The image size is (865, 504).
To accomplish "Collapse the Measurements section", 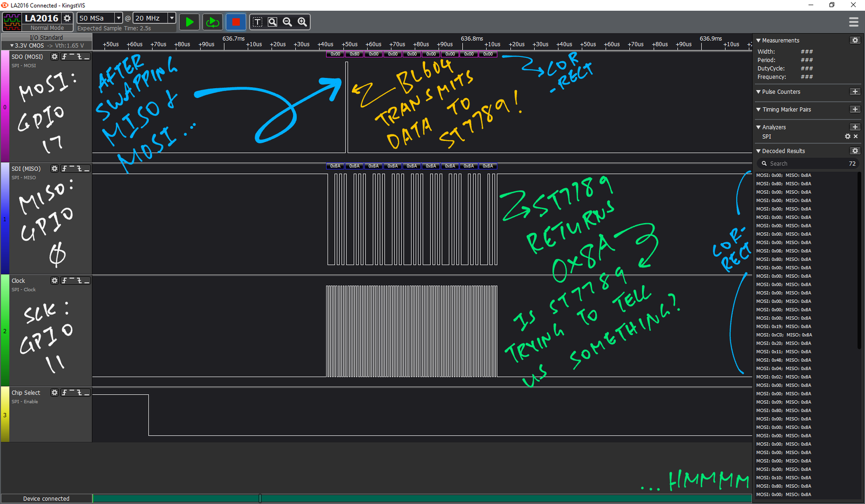I will pos(759,40).
